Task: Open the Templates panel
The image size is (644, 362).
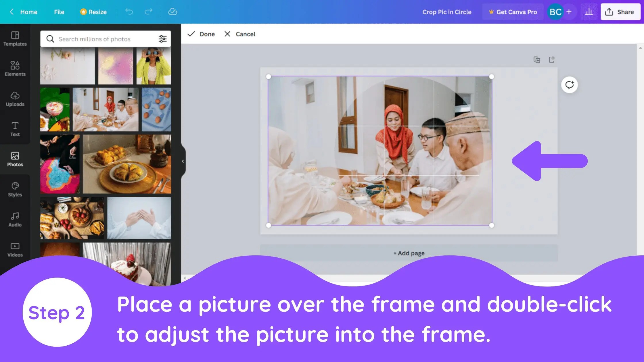Action: pyautogui.click(x=15, y=39)
